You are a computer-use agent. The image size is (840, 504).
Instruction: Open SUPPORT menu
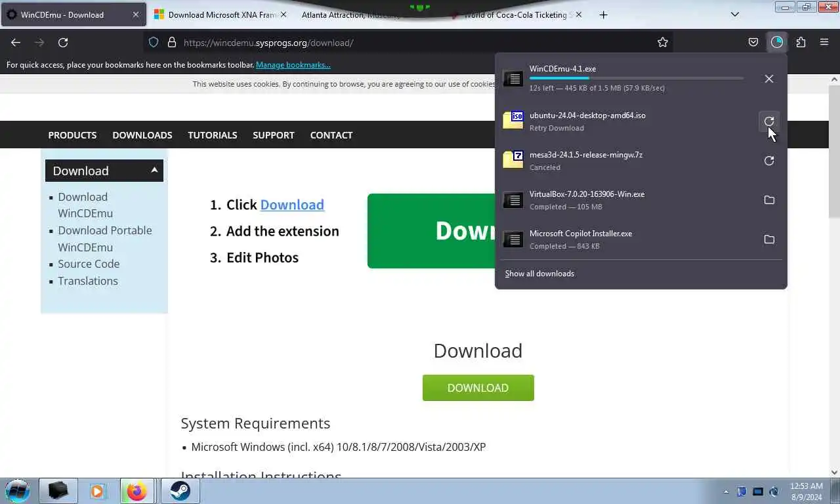click(x=274, y=135)
